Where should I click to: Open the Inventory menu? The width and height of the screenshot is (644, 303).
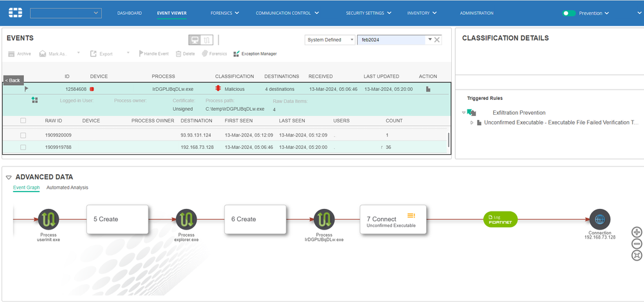(422, 13)
